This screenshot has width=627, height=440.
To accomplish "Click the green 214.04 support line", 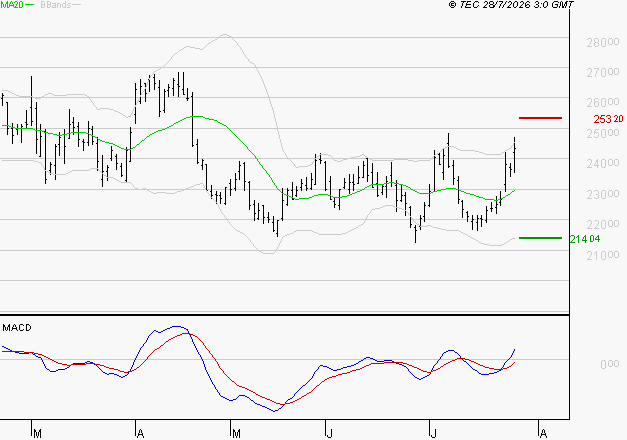I will [x=540, y=238].
